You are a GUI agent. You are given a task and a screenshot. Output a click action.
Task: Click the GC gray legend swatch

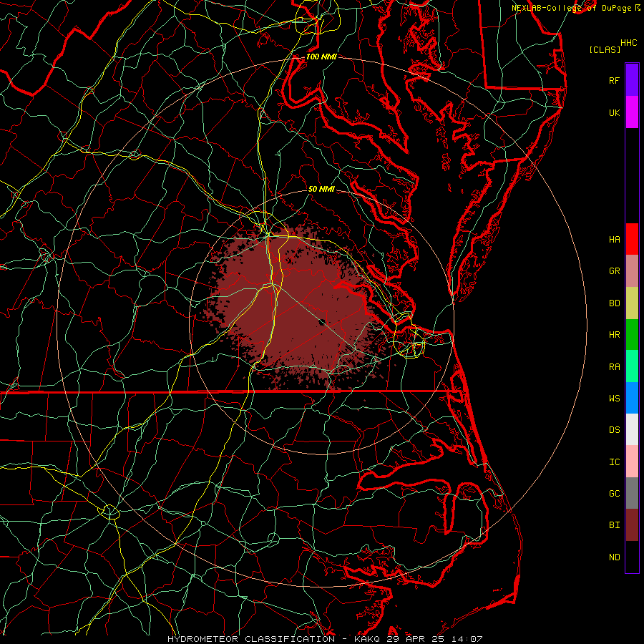click(632, 493)
